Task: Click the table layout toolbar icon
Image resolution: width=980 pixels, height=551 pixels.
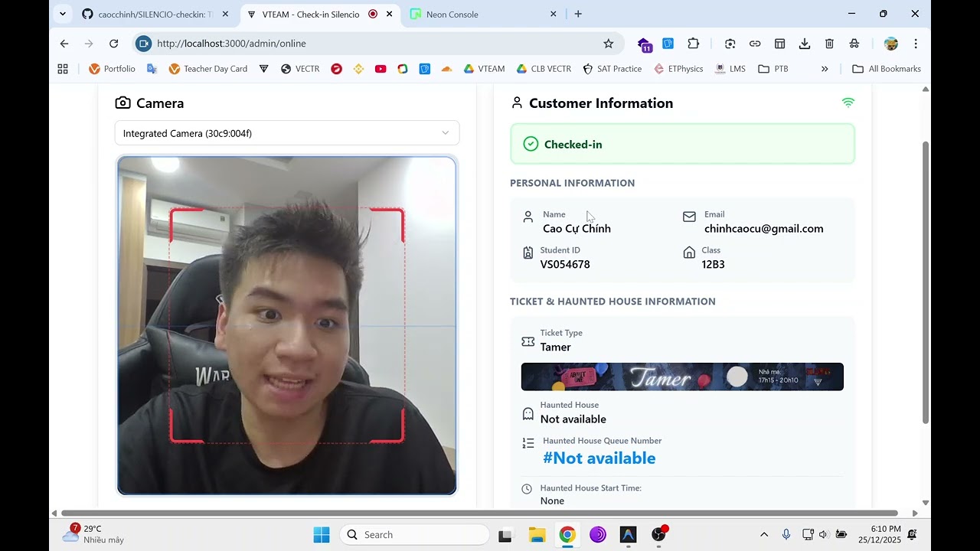Action: (x=779, y=44)
